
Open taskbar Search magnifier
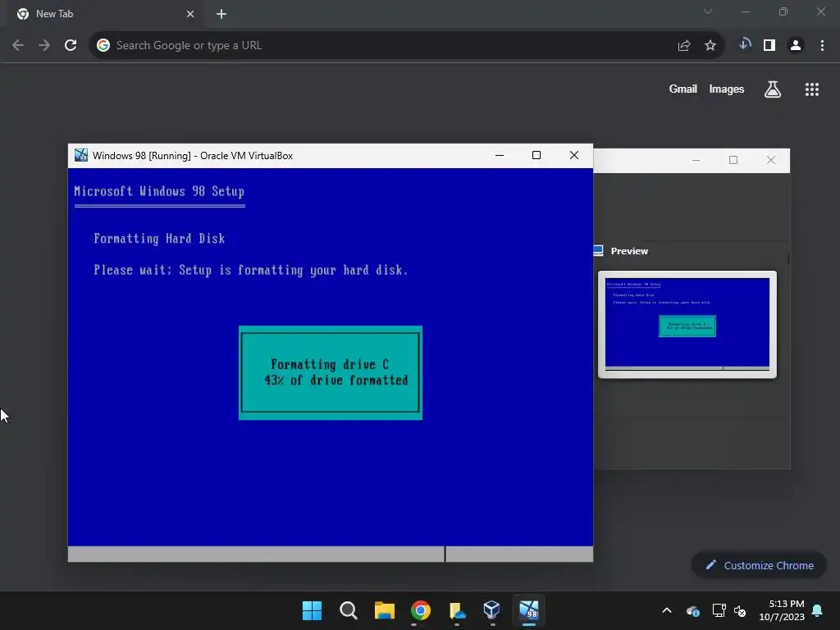point(348,610)
